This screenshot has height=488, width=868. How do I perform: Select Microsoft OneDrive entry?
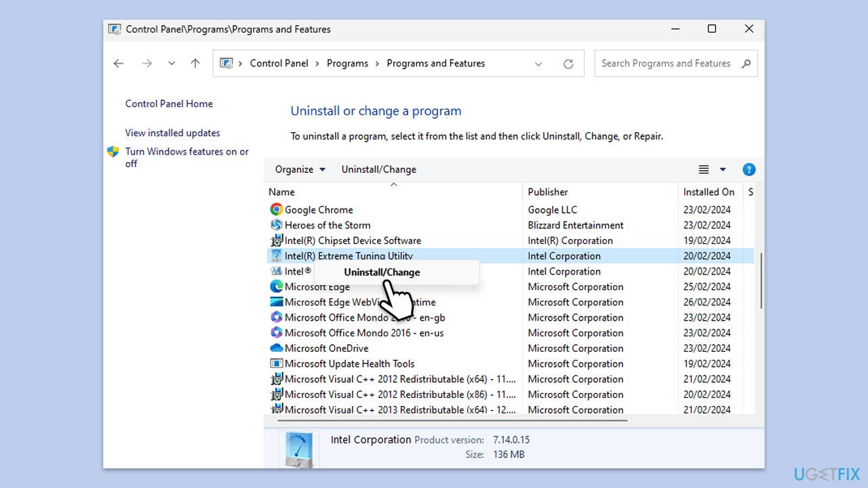(327, 348)
